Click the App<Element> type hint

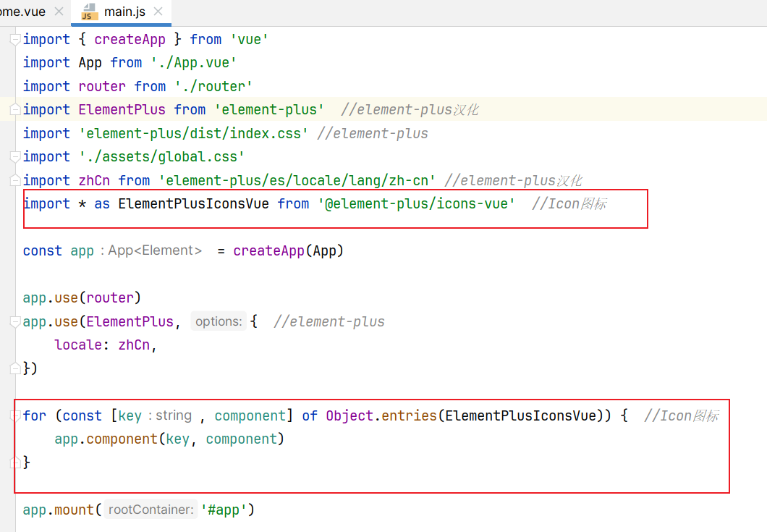(152, 250)
